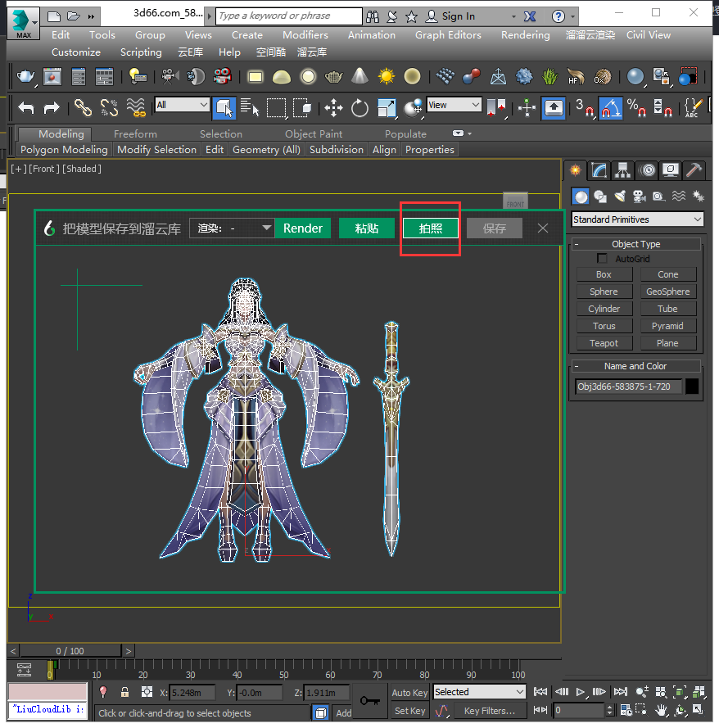Viewport: 719px width, 728px height.
Task: Open the Hierarchy command panel tab
Action: (622, 170)
